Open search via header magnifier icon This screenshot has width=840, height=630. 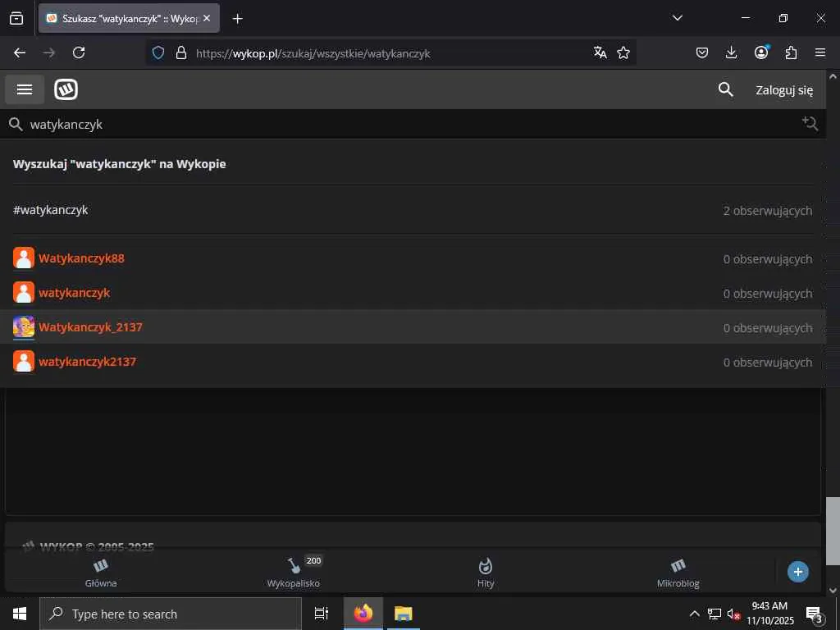click(725, 89)
